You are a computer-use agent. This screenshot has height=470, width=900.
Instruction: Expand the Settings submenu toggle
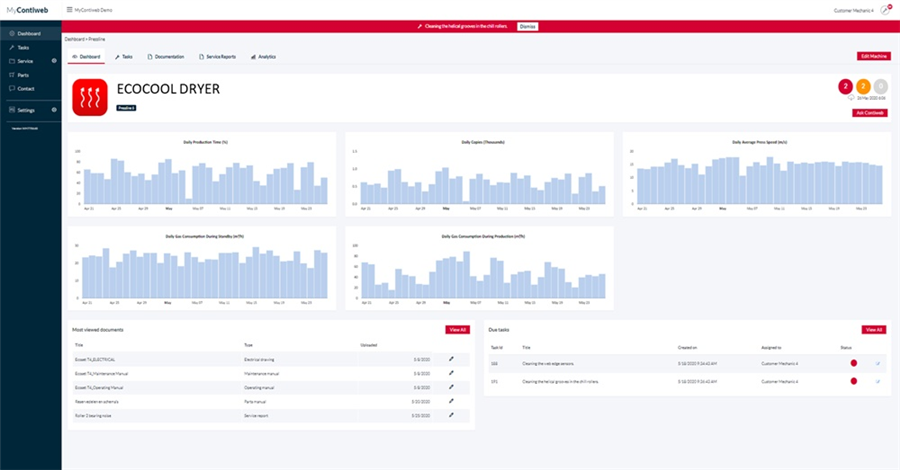pyautogui.click(x=54, y=110)
